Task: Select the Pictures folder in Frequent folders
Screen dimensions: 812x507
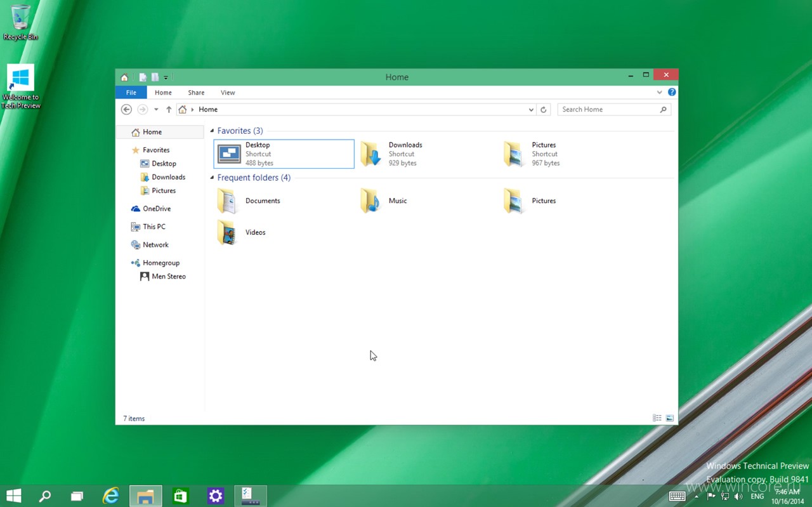Action: coord(514,201)
